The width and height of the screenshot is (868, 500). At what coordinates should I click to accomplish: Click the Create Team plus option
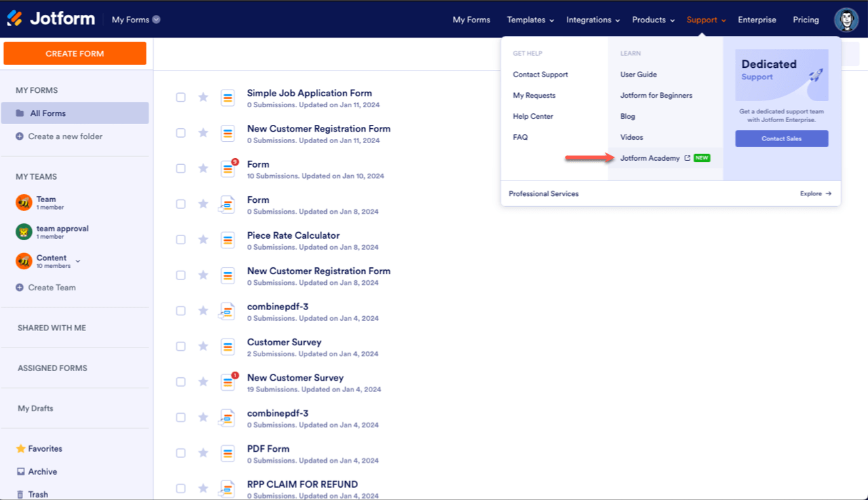point(45,288)
